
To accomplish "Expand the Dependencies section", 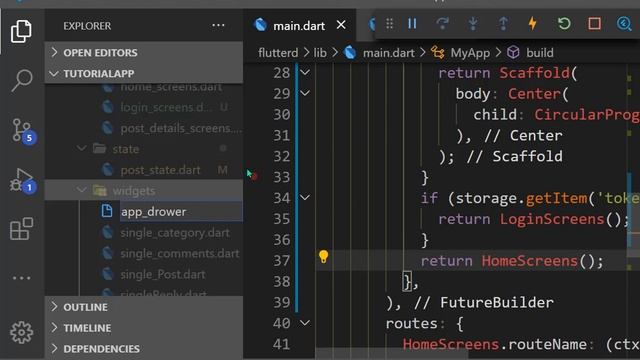I will click(x=144, y=349).
